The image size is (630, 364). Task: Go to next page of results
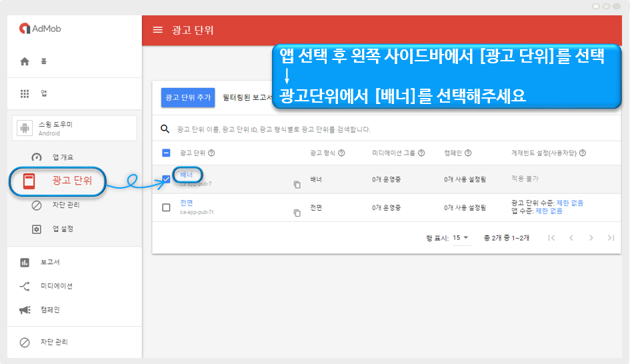tap(591, 238)
